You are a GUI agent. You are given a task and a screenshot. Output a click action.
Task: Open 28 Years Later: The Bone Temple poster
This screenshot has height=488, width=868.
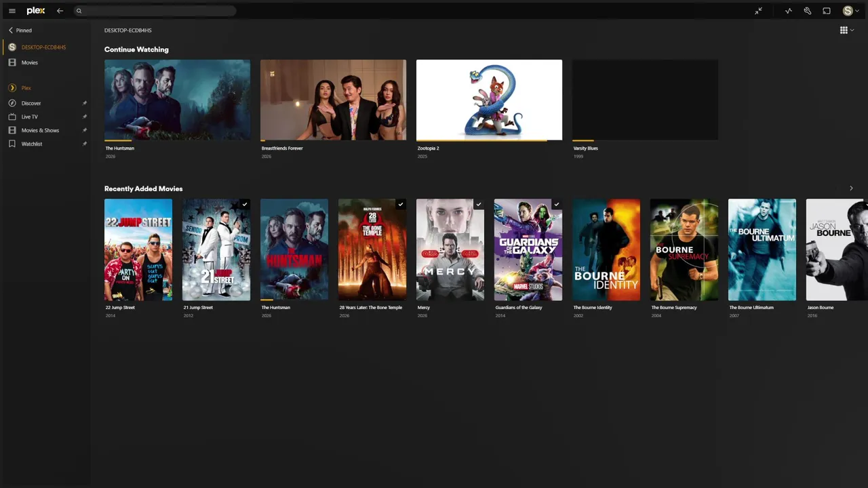pyautogui.click(x=372, y=249)
